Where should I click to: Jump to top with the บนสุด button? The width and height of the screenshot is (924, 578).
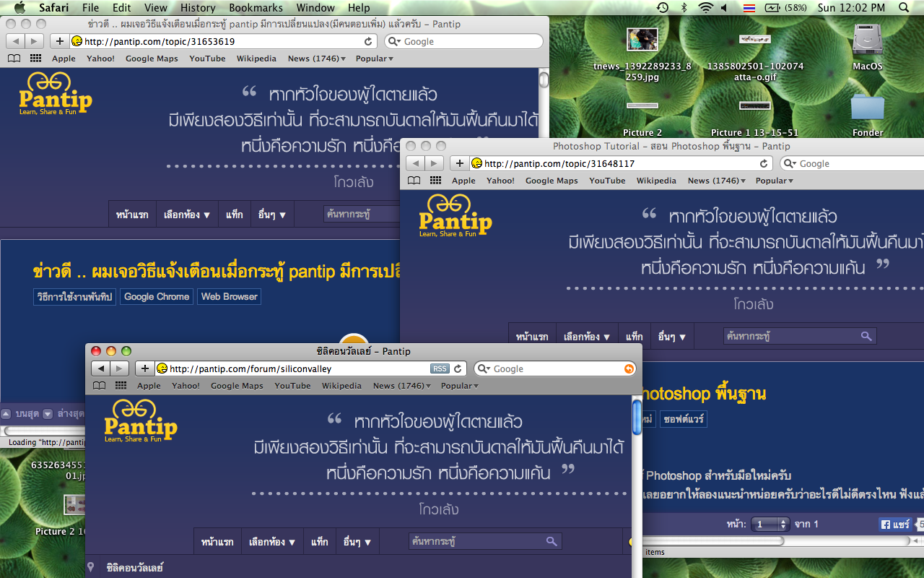19,414
